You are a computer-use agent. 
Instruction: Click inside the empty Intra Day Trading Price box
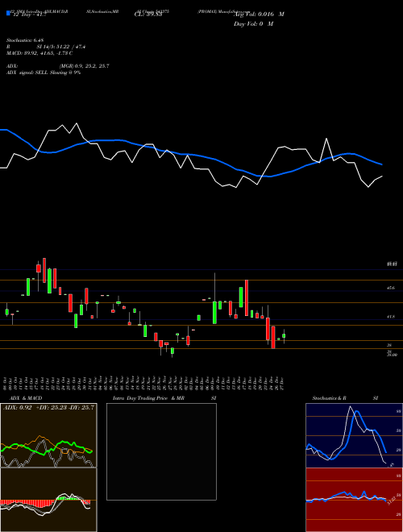(161, 451)
